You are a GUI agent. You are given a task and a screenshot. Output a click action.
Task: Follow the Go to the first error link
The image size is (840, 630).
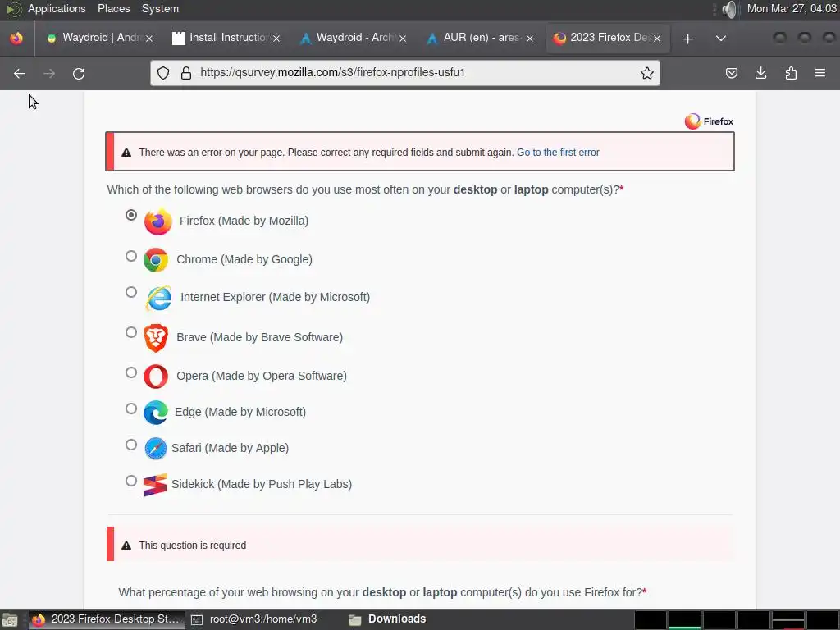click(x=558, y=153)
